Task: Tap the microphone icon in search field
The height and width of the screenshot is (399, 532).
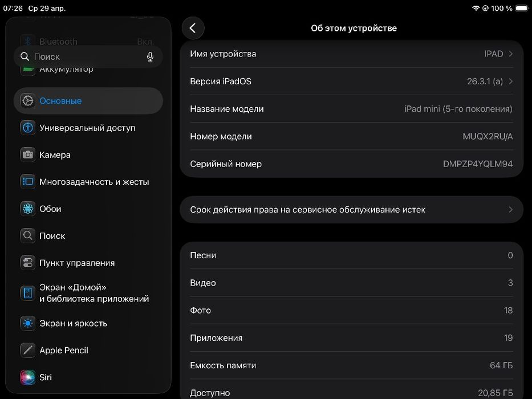Action: click(x=150, y=56)
